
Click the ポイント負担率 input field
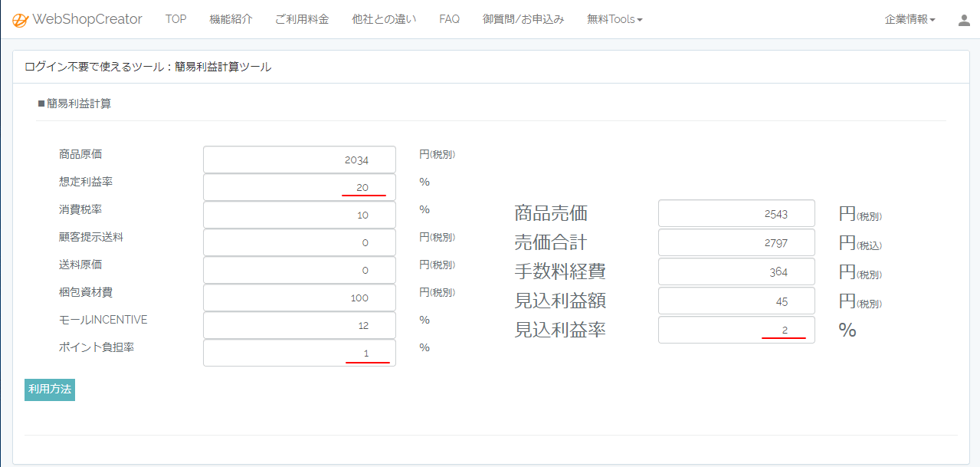point(300,353)
